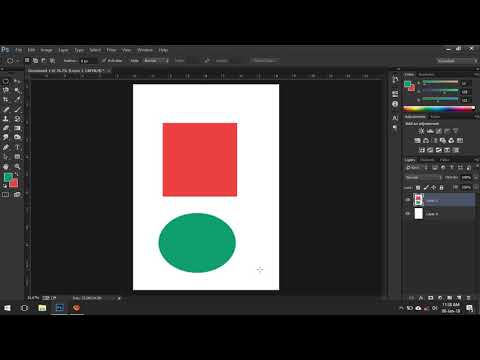Open the Essentials workspace switcher
480x360 pixels.
457,61
